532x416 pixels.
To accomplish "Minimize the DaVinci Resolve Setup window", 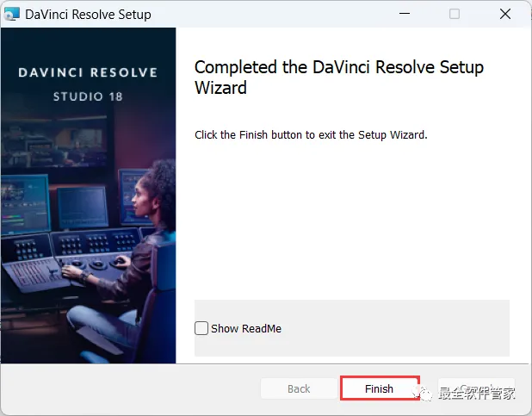I will (x=405, y=14).
